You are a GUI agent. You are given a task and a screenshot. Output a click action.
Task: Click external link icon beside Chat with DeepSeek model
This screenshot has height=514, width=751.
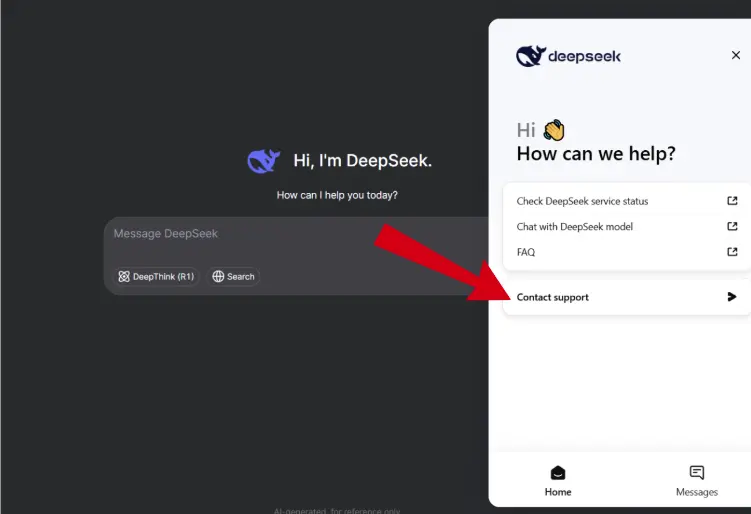pyautogui.click(x=732, y=226)
